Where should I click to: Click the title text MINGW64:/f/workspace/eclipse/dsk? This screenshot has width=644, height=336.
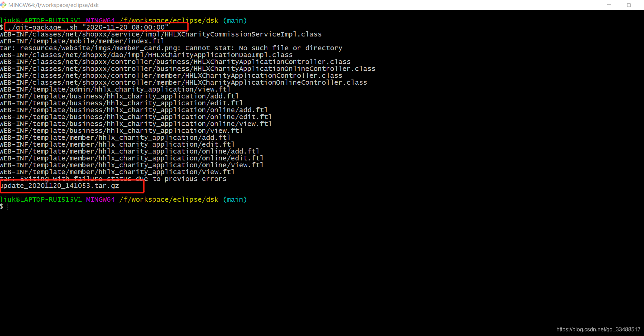point(53,5)
